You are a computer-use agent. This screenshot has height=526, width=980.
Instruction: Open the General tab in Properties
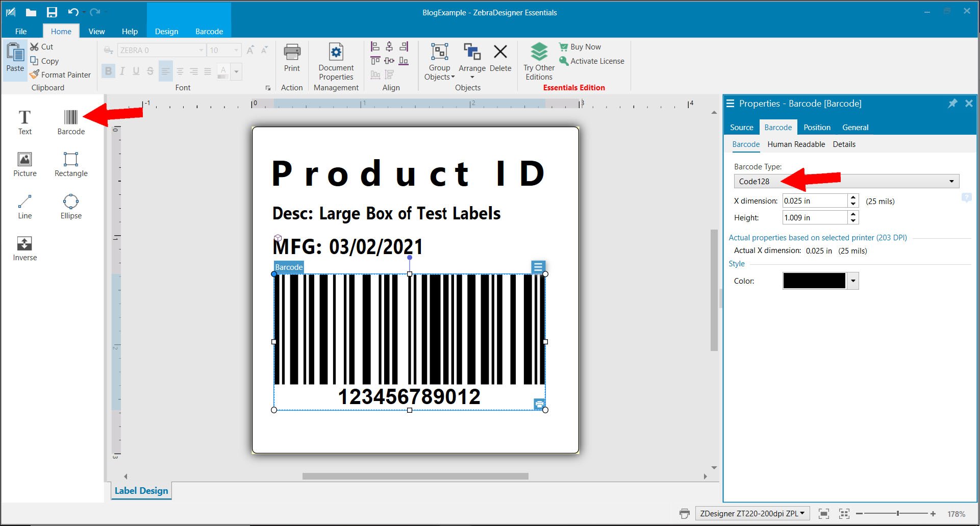tap(855, 127)
